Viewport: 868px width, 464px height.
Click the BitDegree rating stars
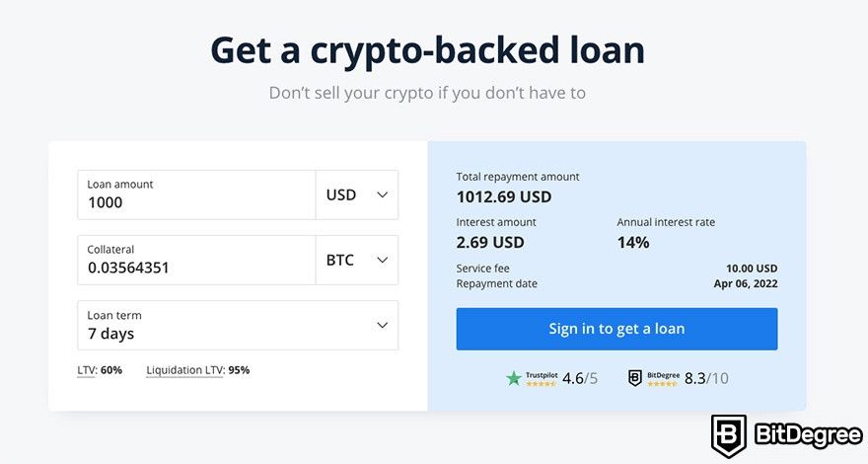pos(662,384)
